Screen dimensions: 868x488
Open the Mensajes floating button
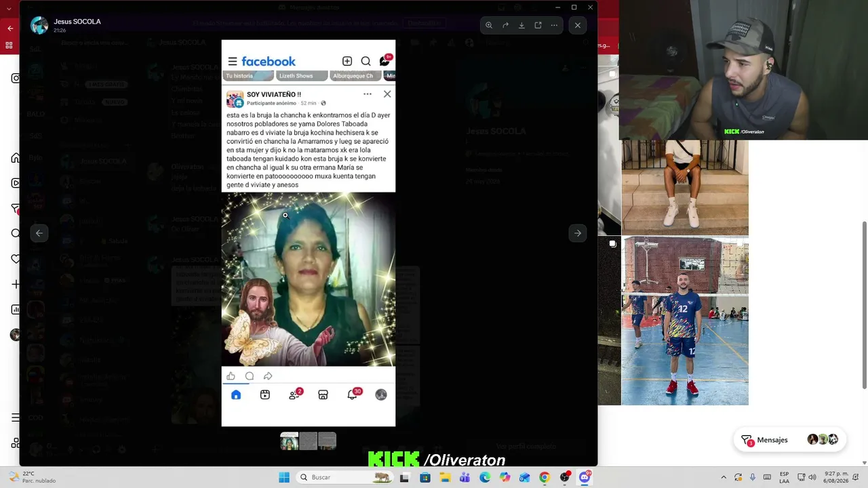[790, 440]
